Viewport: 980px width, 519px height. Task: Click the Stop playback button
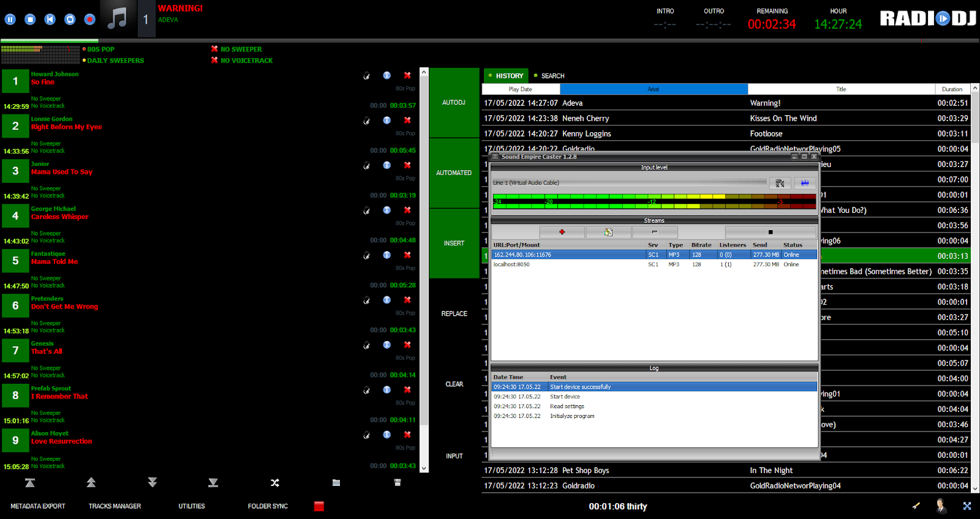pos(30,20)
